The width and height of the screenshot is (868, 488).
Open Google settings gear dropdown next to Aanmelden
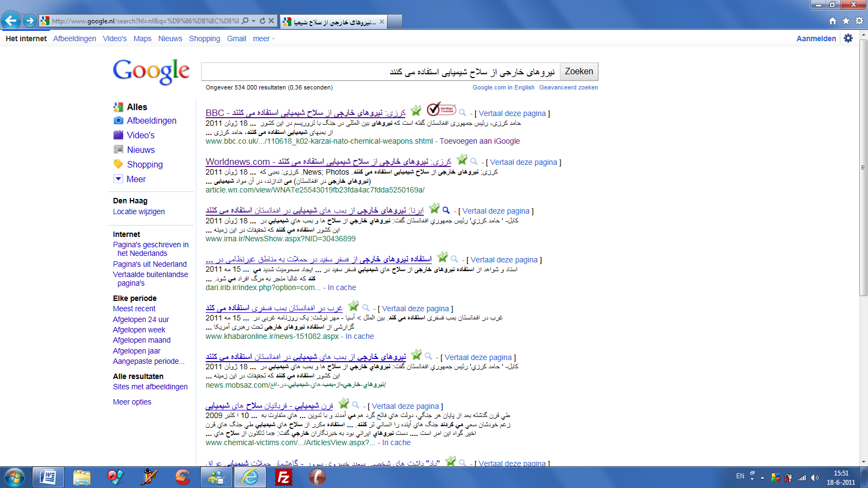click(x=849, y=38)
